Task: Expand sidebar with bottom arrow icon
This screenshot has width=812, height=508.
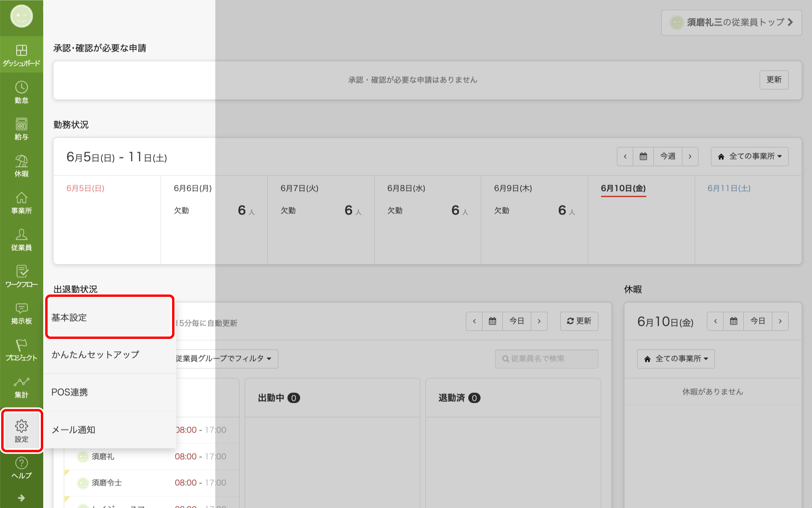Action: click(x=21, y=498)
